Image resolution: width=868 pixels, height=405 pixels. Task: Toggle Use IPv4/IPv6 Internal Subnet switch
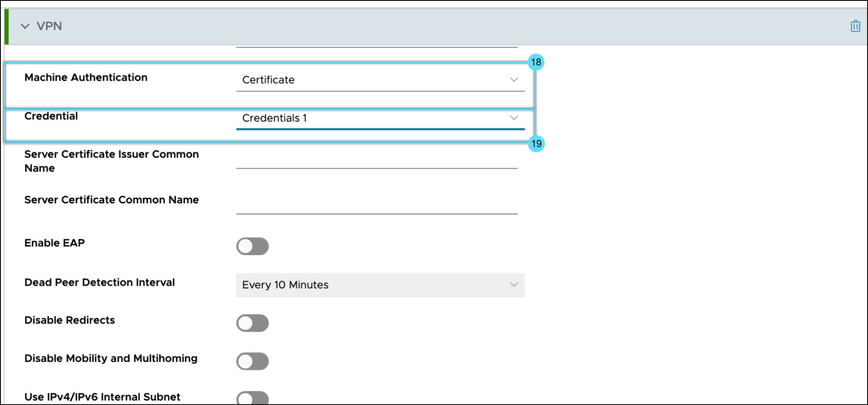[x=252, y=398]
